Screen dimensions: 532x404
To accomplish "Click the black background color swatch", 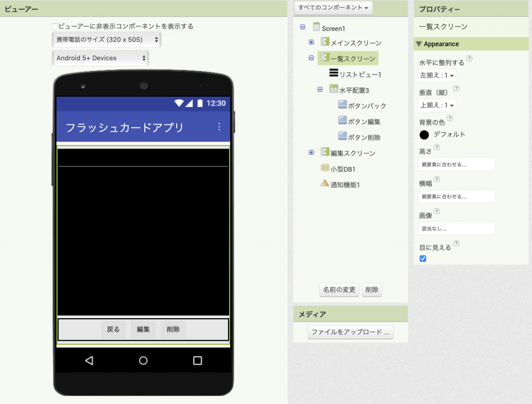I will tap(424, 135).
